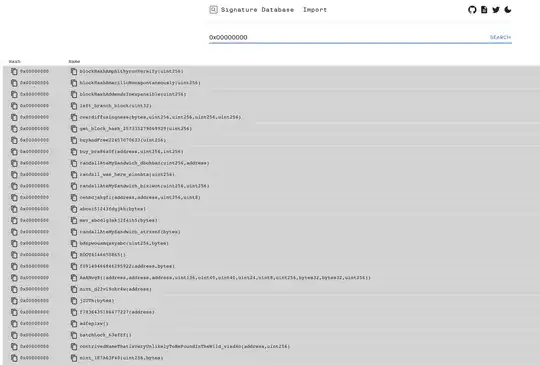Copy name icon for adfepizw()

point(74,324)
